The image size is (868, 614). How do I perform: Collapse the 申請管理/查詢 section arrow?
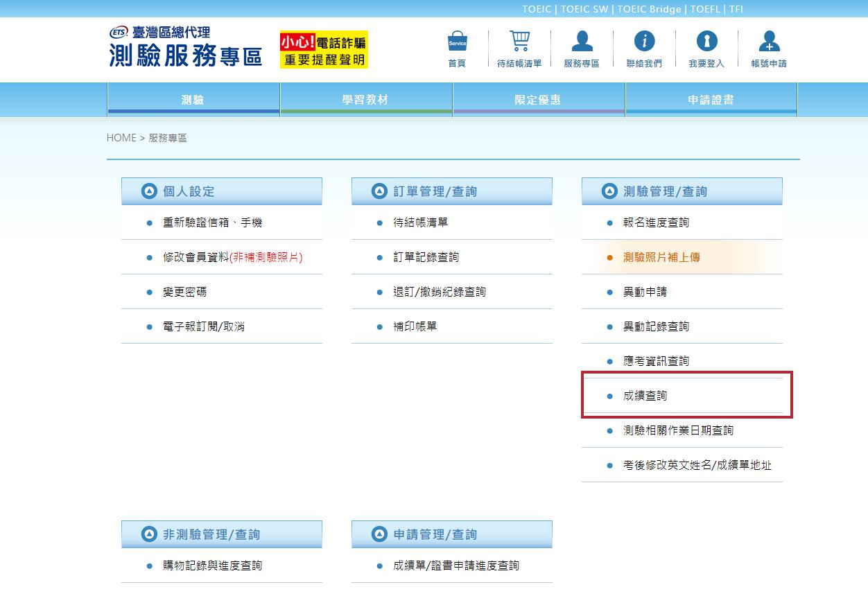pyautogui.click(x=379, y=534)
